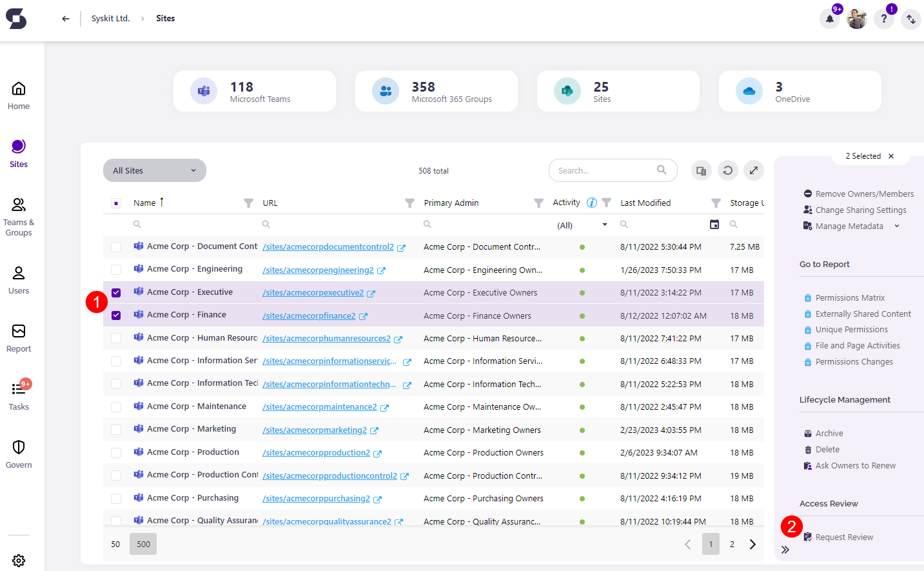This screenshot has height=571, width=924.
Task: Toggle the select-all checkbox in header
Action: 116,203
